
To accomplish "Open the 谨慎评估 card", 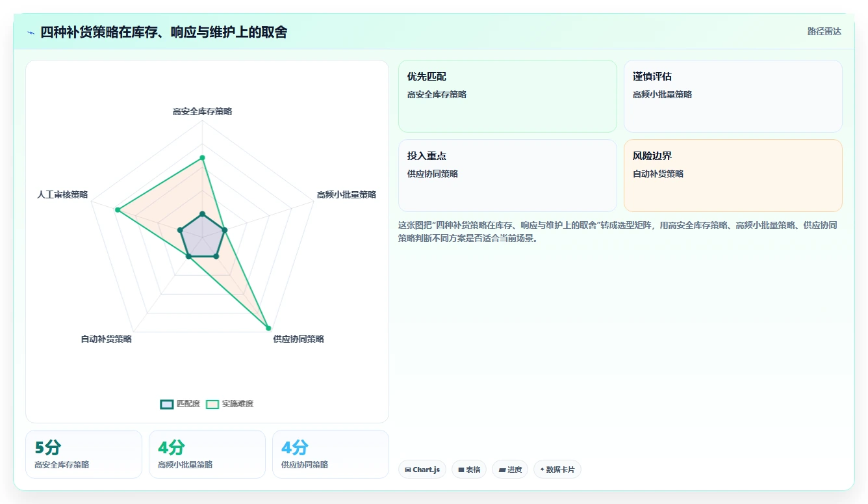I will 733,96.
